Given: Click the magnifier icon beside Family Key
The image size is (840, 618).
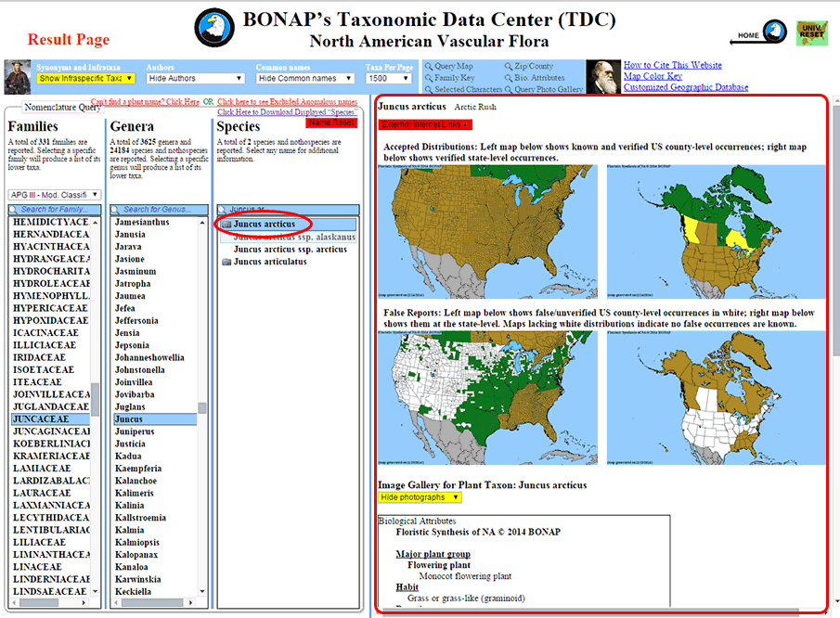Looking at the screenshot, I should point(429,78).
